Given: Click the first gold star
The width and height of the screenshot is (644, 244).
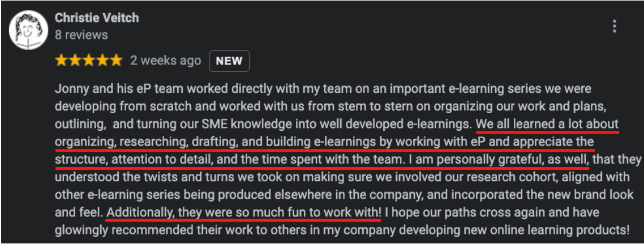Looking at the screenshot, I should point(61,60).
